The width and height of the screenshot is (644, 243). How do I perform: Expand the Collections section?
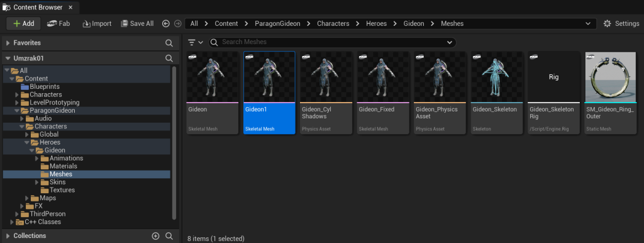click(8, 236)
